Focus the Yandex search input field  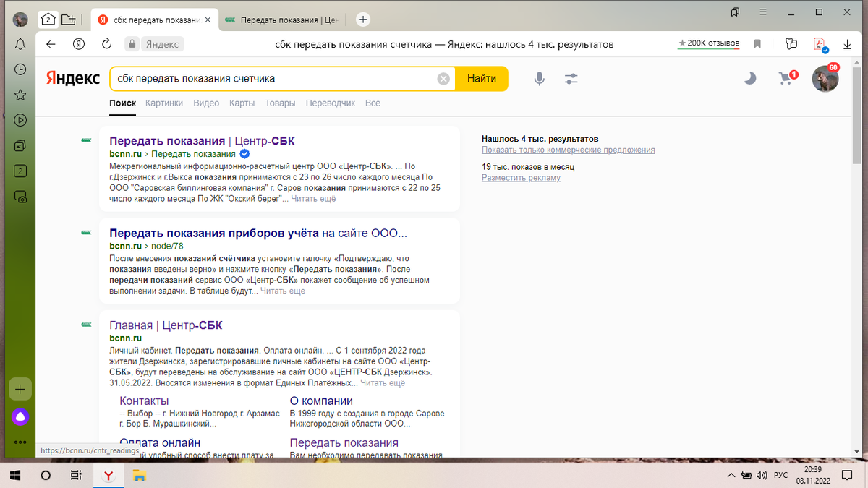[273, 78]
